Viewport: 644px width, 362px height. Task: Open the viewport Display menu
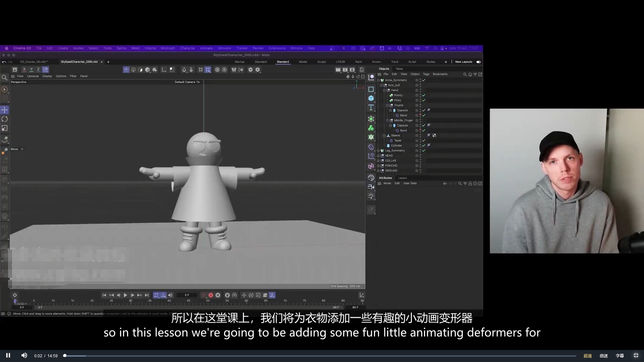pyautogui.click(x=47, y=76)
